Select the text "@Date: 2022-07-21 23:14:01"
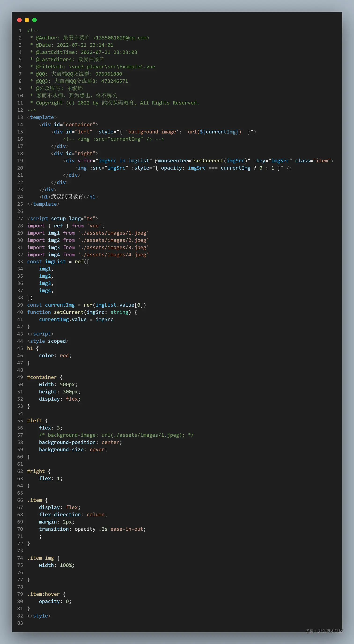Image resolution: width=354 pixels, height=644 pixels. [x=74, y=45]
